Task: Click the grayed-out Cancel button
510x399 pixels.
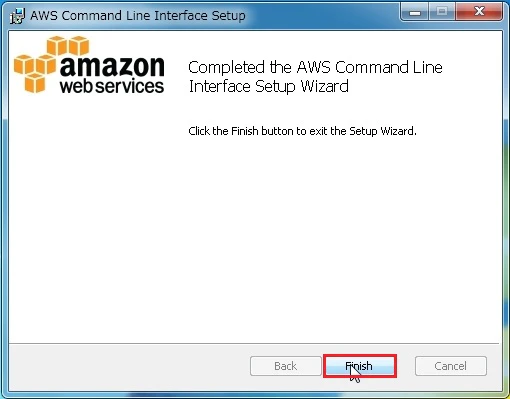Action: pos(451,366)
